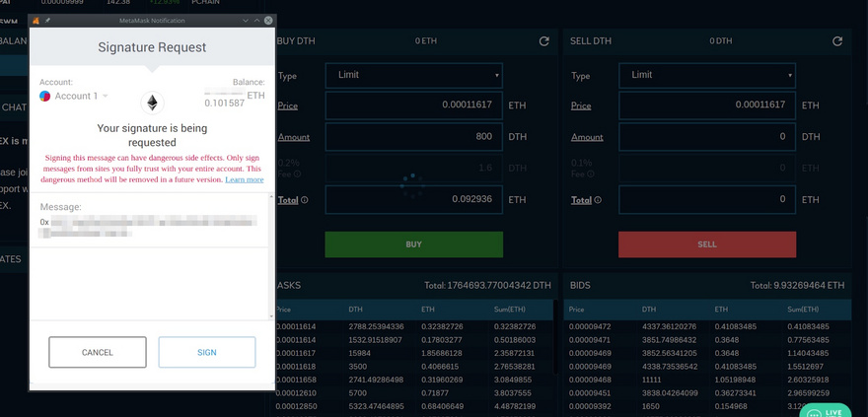Click the buy Fee info icon

297,174
